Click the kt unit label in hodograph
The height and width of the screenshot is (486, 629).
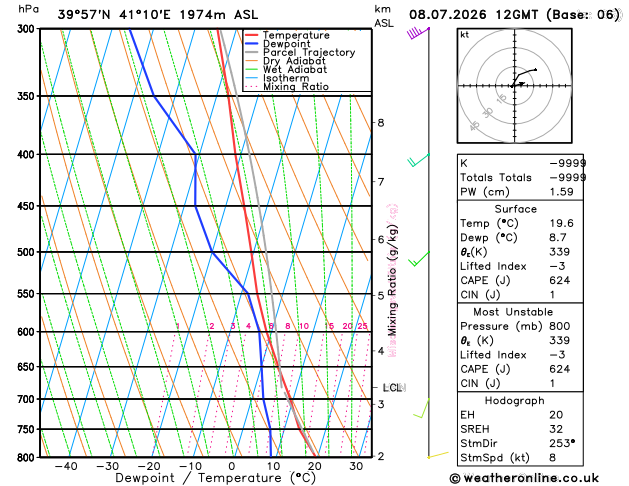(x=465, y=35)
